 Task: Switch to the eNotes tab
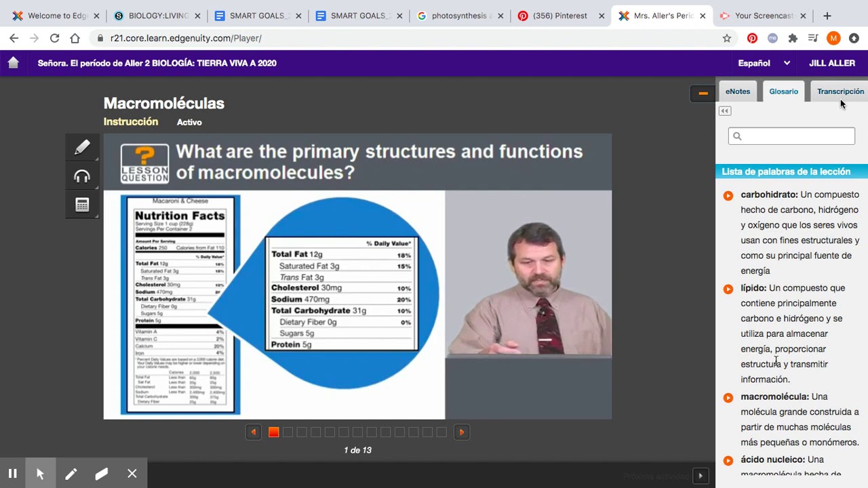click(738, 91)
